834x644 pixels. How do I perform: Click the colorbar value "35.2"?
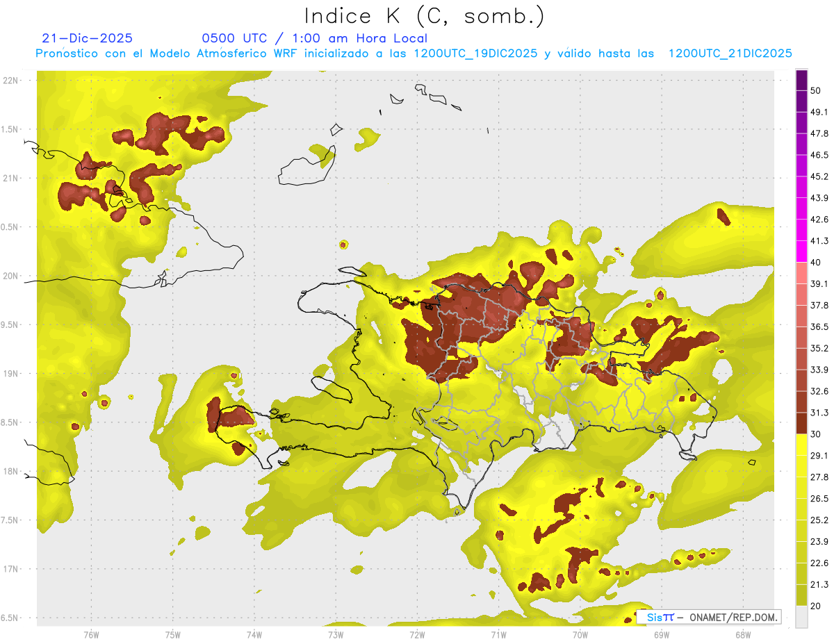tap(819, 348)
